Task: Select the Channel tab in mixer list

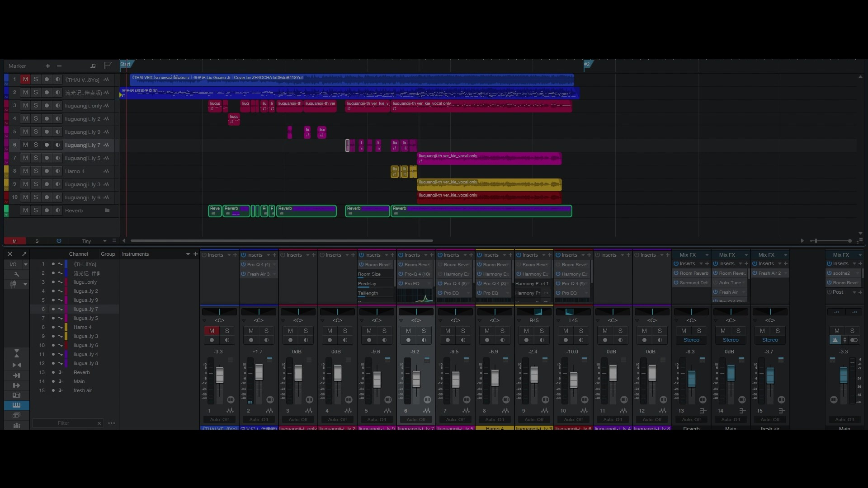Action: (78, 254)
